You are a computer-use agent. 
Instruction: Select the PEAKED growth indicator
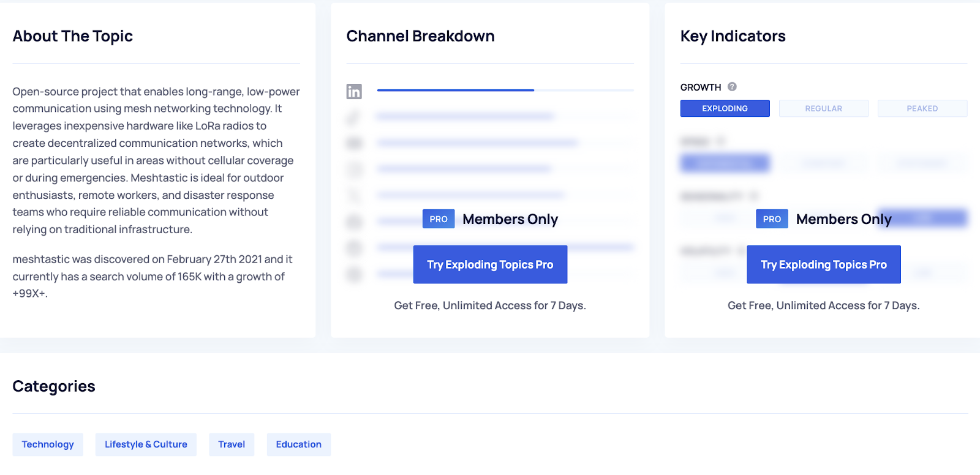pos(922,108)
